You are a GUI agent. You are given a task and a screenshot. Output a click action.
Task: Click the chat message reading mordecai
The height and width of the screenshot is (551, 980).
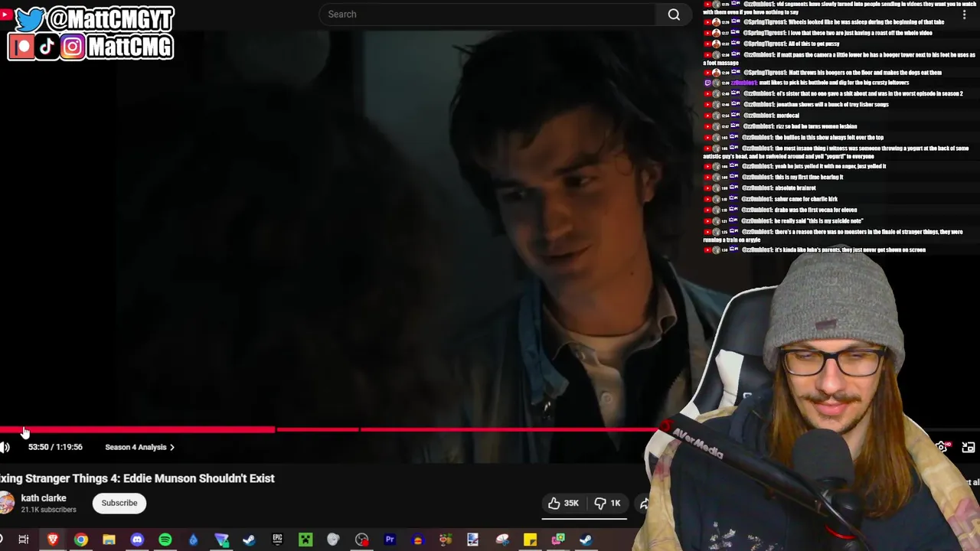click(787, 116)
